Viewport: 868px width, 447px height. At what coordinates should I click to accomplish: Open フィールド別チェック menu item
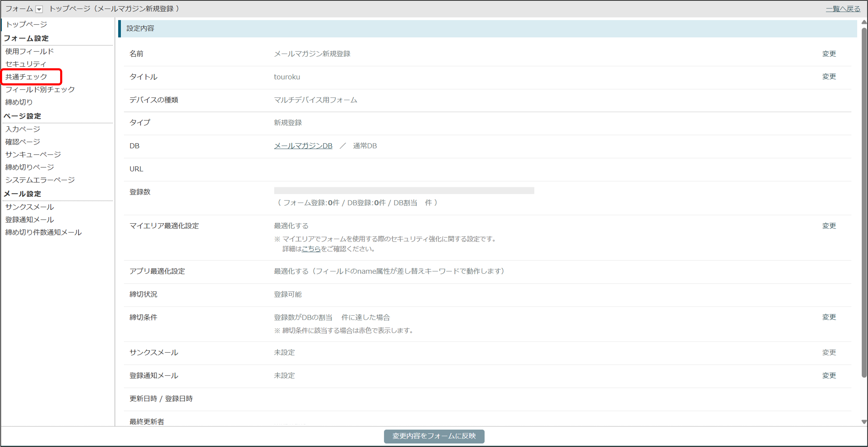click(40, 90)
